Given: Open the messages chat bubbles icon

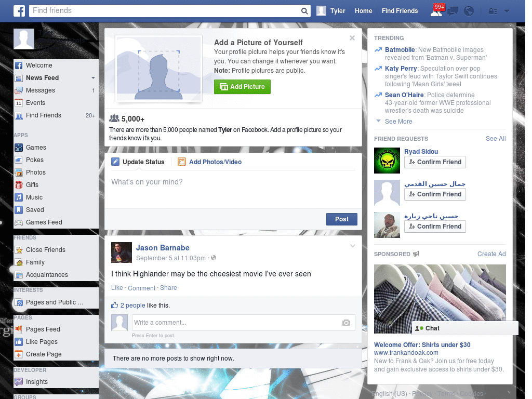Looking at the screenshot, I should [x=453, y=11].
